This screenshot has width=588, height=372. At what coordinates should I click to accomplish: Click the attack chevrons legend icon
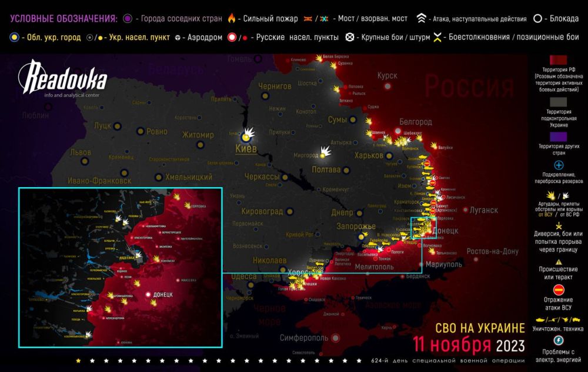[421, 18]
